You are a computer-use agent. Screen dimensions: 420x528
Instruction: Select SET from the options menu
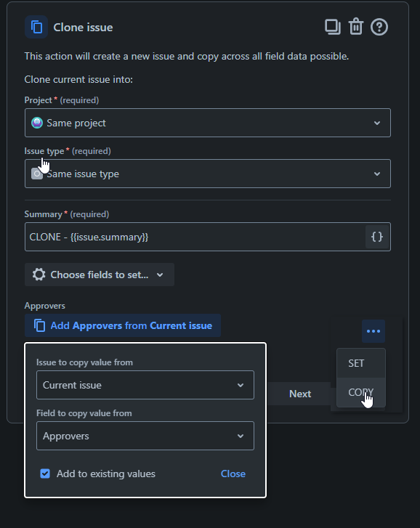coord(361,363)
